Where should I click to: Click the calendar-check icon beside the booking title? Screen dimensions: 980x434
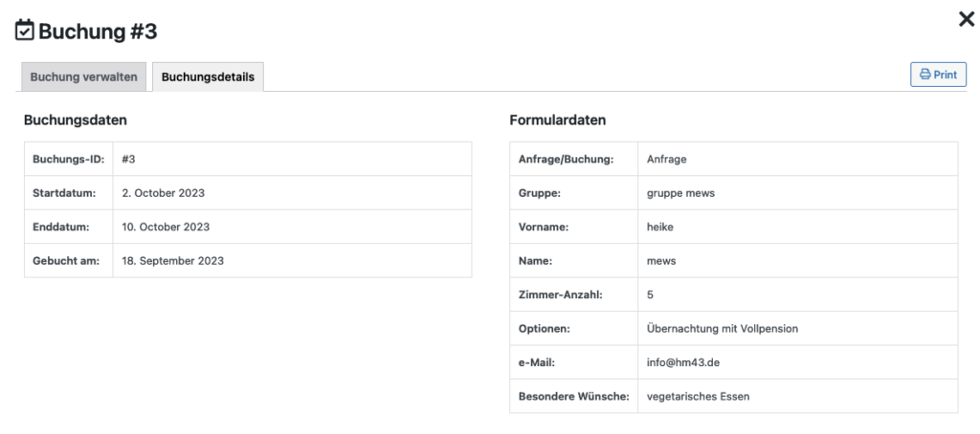(x=25, y=32)
